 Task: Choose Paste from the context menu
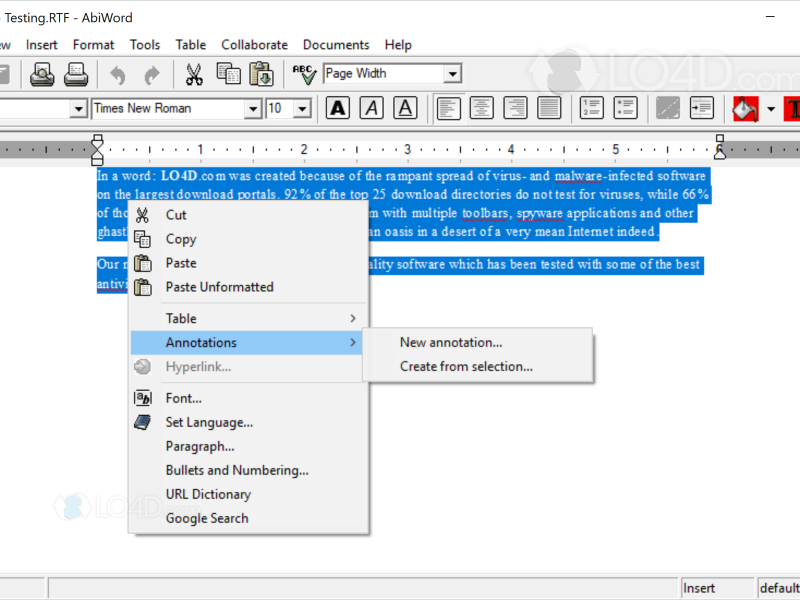[248, 263]
